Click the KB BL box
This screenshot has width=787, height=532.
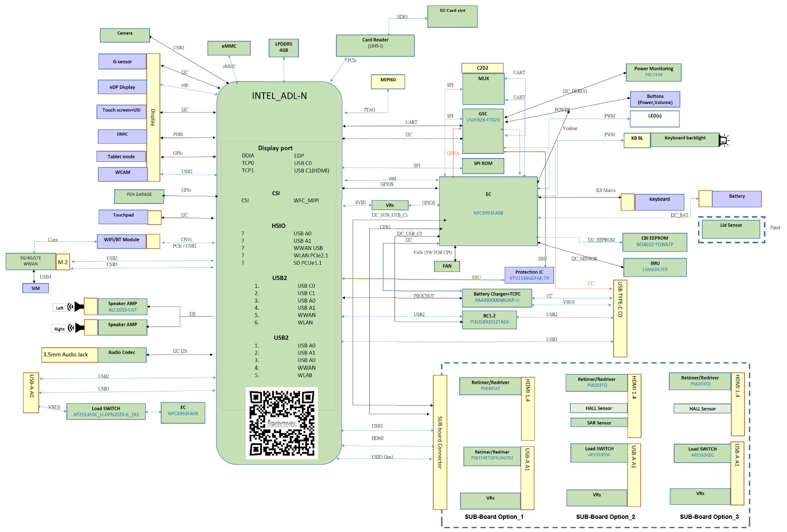coord(637,140)
